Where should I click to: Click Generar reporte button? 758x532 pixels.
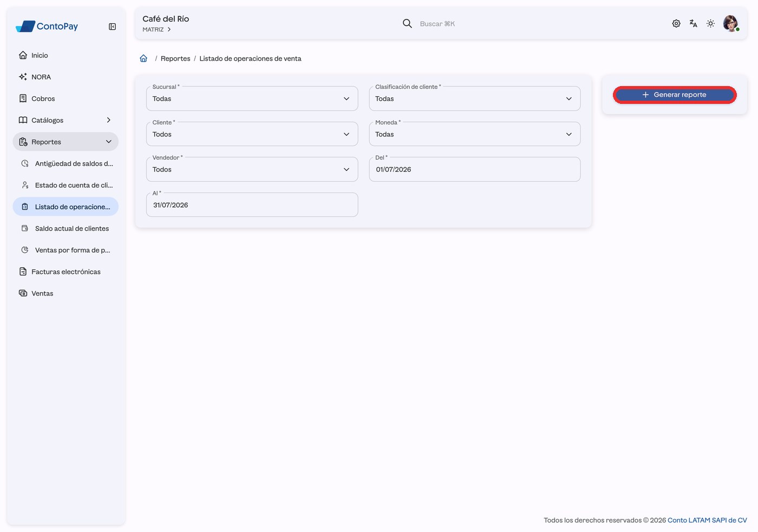coord(675,95)
